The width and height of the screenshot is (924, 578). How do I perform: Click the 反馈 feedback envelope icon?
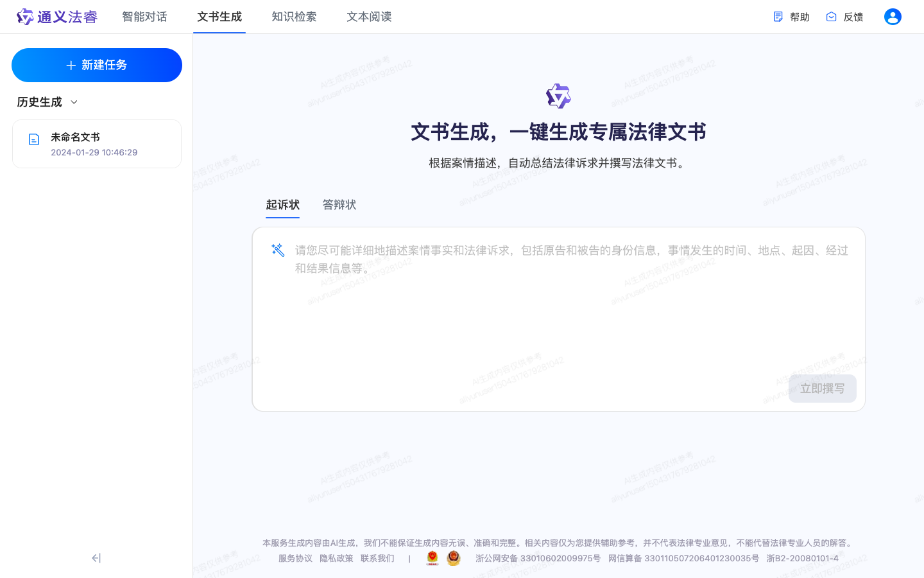[830, 17]
